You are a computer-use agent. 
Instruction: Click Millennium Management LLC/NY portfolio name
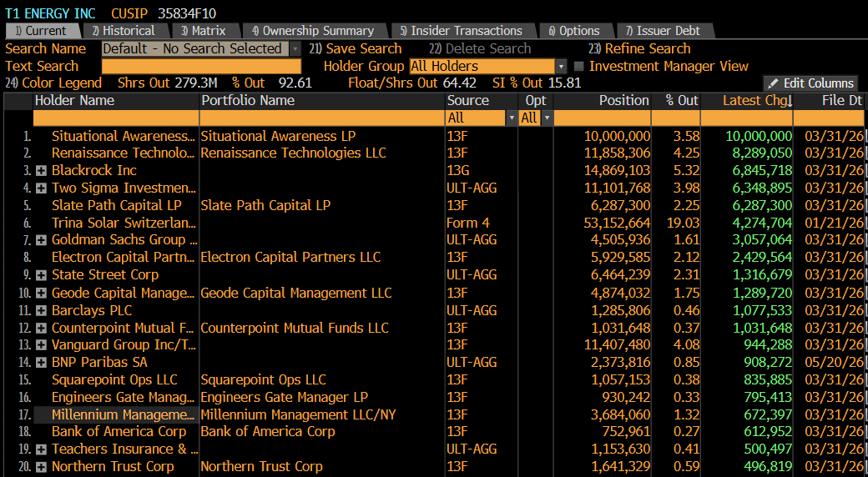pos(299,415)
